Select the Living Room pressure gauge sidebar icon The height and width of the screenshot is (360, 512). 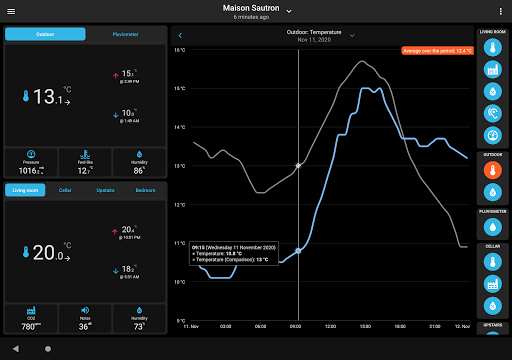[493, 135]
